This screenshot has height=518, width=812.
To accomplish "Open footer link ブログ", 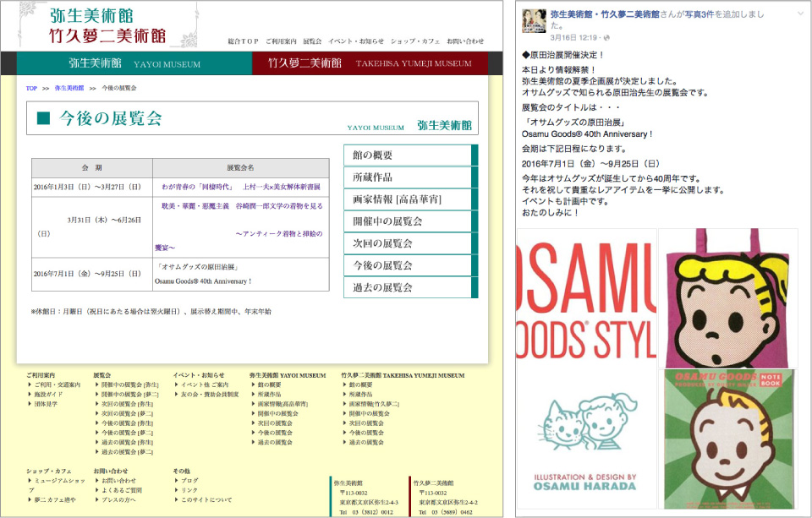I will pyautogui.click(x=189, y=481).
